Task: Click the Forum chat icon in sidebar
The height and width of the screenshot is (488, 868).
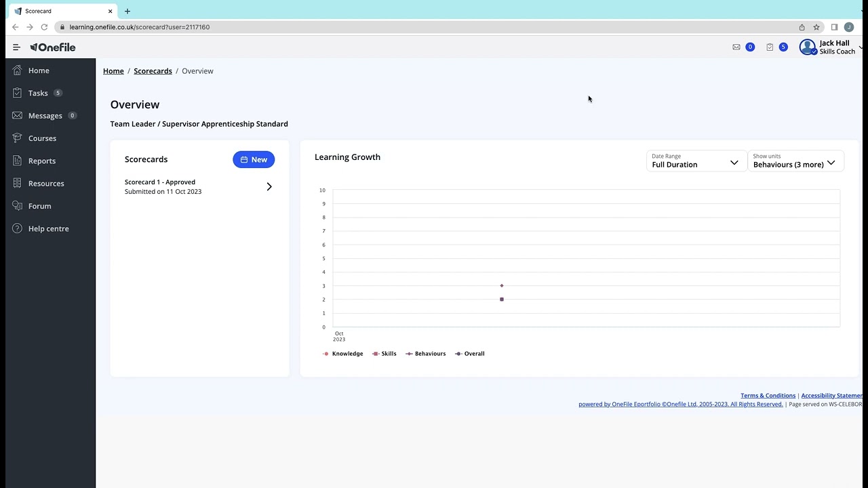Action: tap(17, 206)
